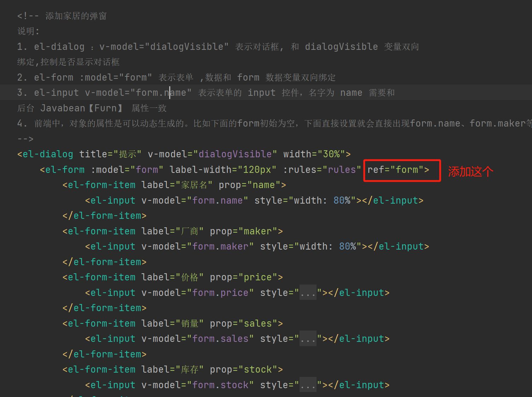Click the </el-form-item> line after the form.sales input
The height and width of the screenshot is (397, 532).
[105, 354]
